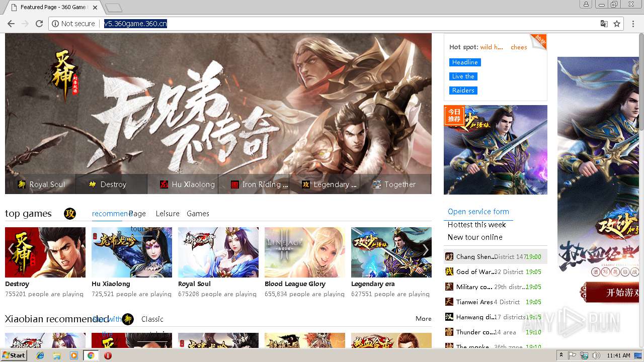Select the Games tab in top games
This screenshot has width=644, height=362.
click(x=198, y=214)
